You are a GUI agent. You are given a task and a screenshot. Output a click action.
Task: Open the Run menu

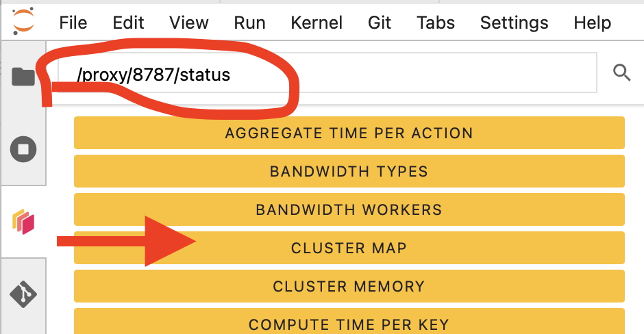[249, 23]
